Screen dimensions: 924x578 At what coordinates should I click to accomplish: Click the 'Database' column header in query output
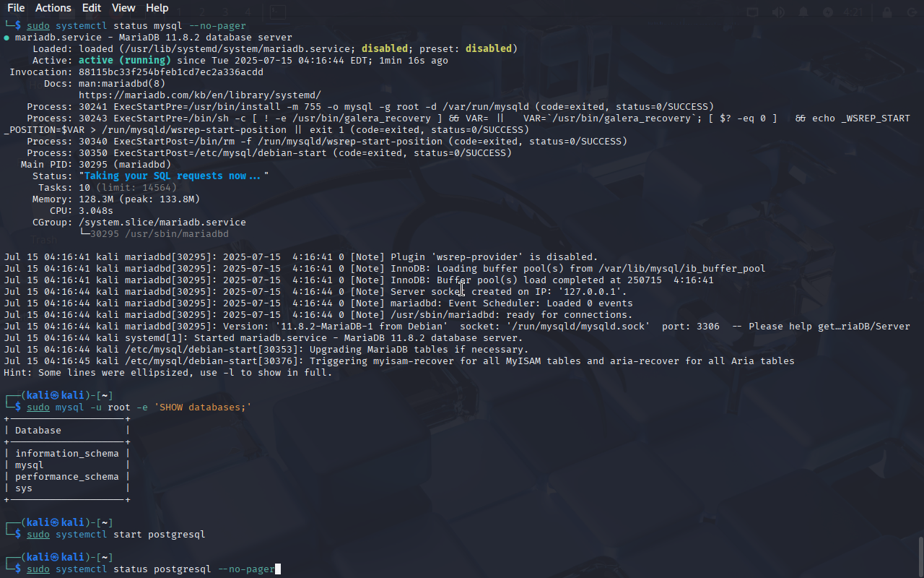point(38,431)
